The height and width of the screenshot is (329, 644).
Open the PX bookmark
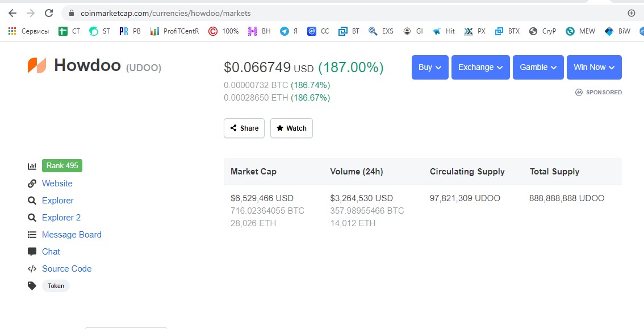pyautogui.click(x=475, y=31)
